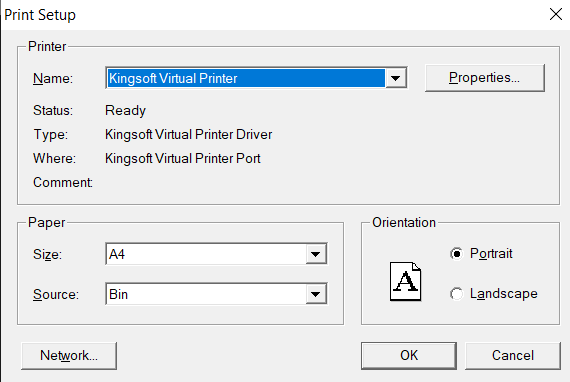Click the Network button

(x=69, y=355)
